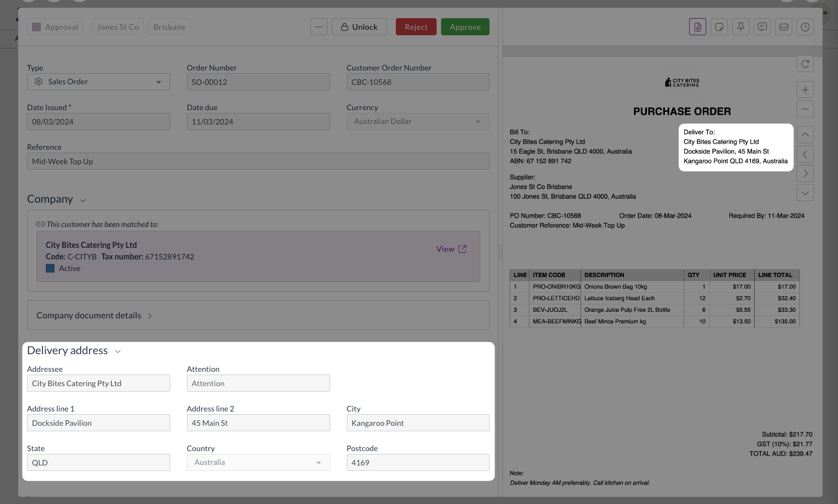Screen dimensions: 838x504
Task: Click Customer Order Number field CBC-10568
Action: [418, 82]
